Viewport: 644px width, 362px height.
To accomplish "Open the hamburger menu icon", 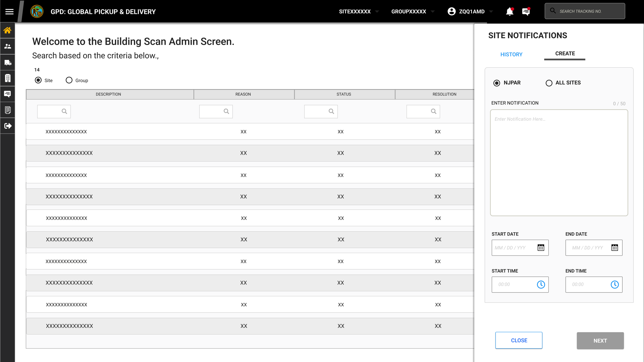I will [9, 12].
